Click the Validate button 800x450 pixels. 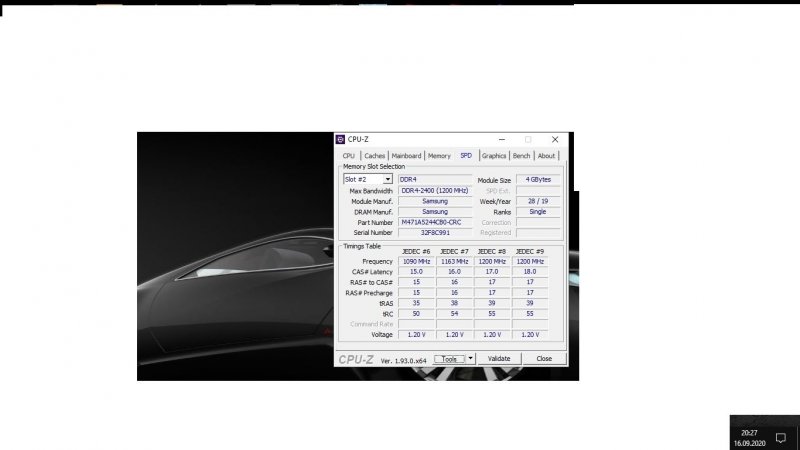click(498, 359)
